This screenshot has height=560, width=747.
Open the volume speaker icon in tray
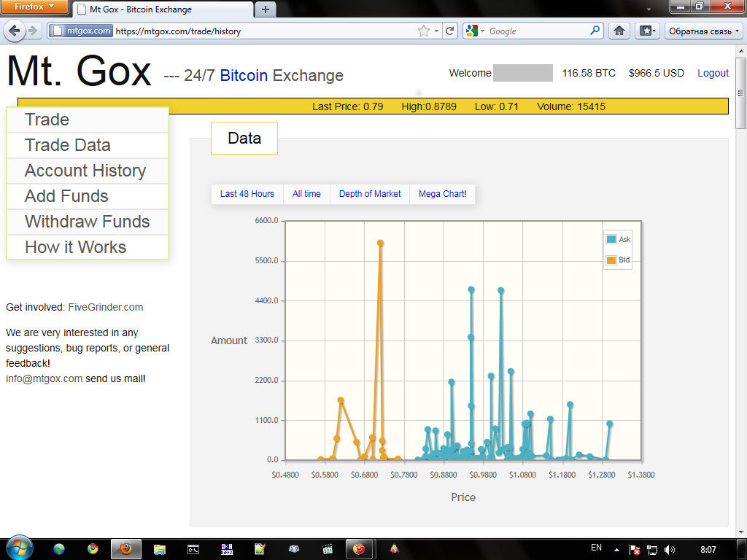point(670,550)
